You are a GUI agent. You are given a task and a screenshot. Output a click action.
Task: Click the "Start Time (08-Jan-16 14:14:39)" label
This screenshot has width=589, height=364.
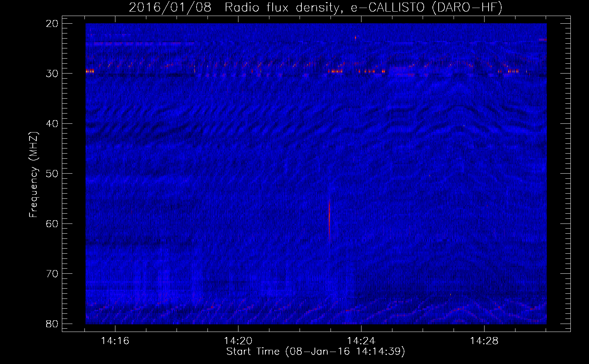tap(316, 352)
